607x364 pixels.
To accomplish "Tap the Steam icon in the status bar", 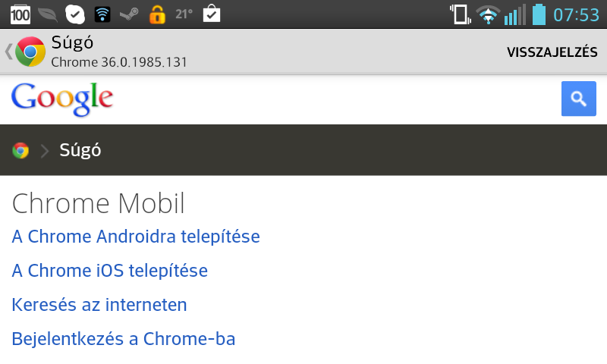I will pos(129,14).
